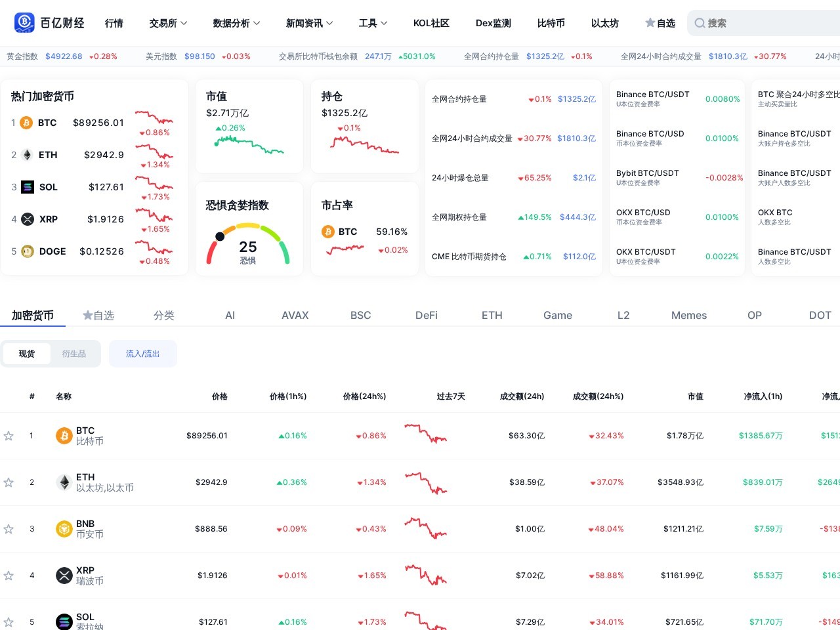Click the BNB coin icon in table

click(x=64, y=529)
